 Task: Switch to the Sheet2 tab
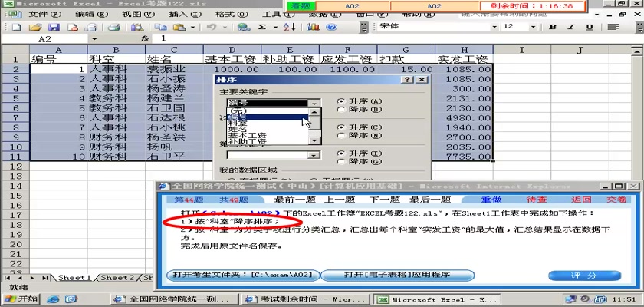pyautogui.click(x=117, y=278)
